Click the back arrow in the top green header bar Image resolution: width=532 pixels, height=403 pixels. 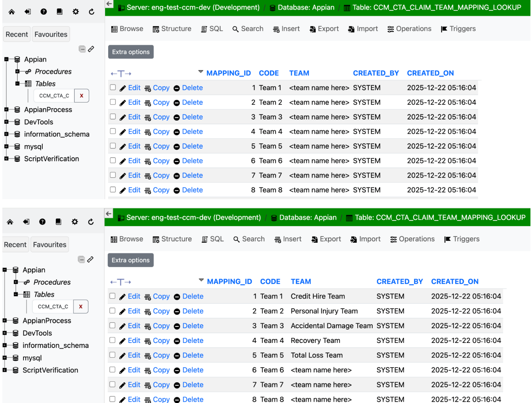(x=109, y=4)
